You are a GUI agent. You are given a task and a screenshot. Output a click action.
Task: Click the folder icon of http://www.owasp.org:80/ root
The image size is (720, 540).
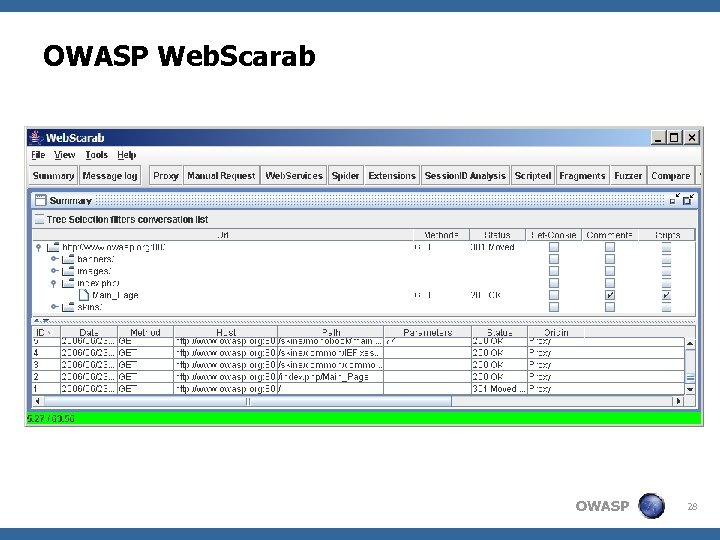coord(53,247)
